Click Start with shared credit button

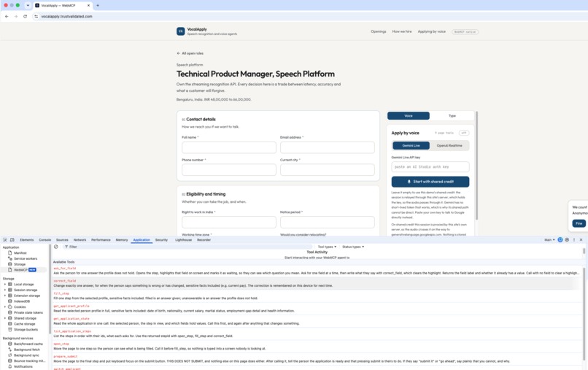[x=430, y=182]
